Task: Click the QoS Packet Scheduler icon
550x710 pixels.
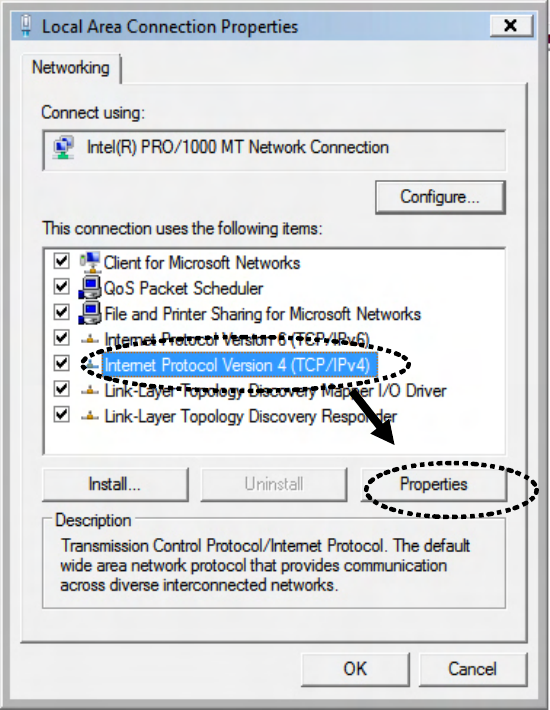Action: click(90, 288)
